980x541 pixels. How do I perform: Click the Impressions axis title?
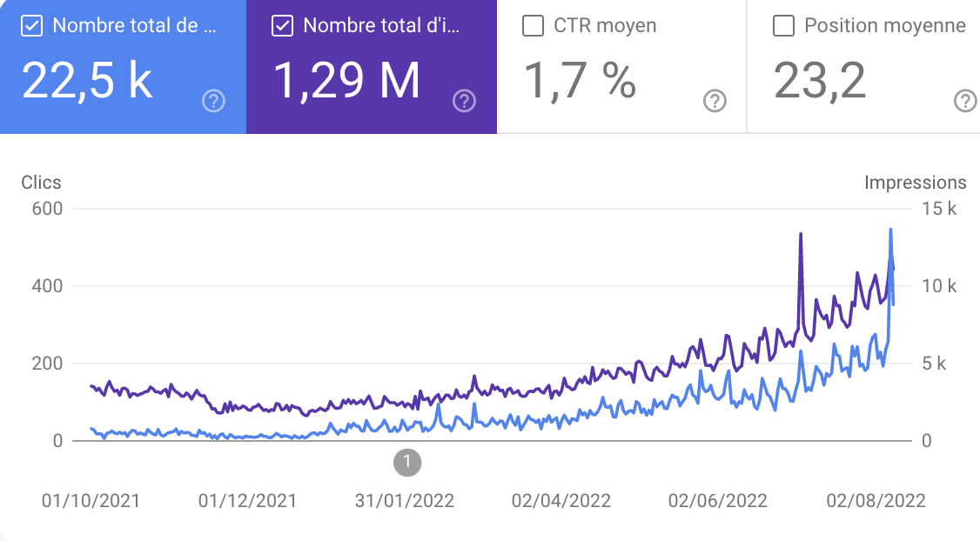[915, 182]
